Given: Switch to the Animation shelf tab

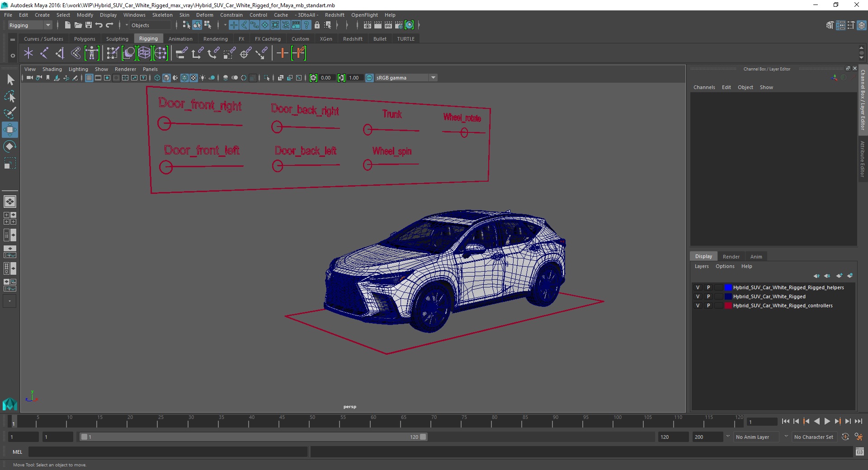Looking at the screenshot, I should click(180, 39).
